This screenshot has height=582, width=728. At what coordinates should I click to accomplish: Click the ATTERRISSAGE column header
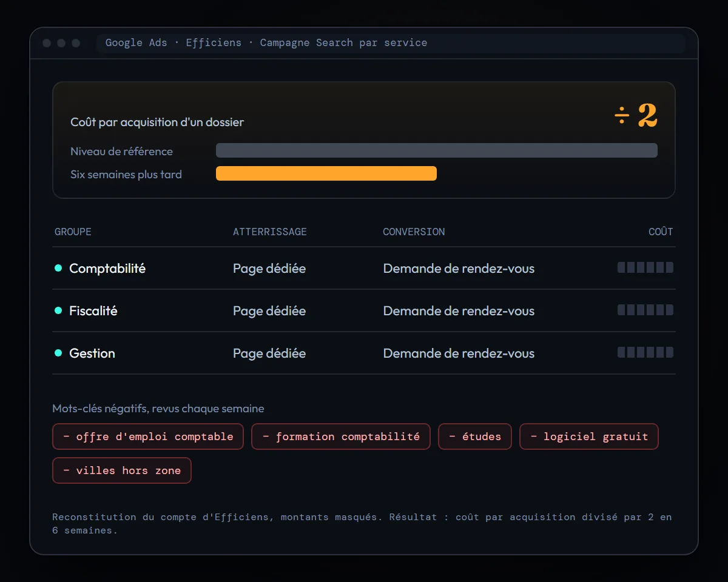(x=270, y=232)
